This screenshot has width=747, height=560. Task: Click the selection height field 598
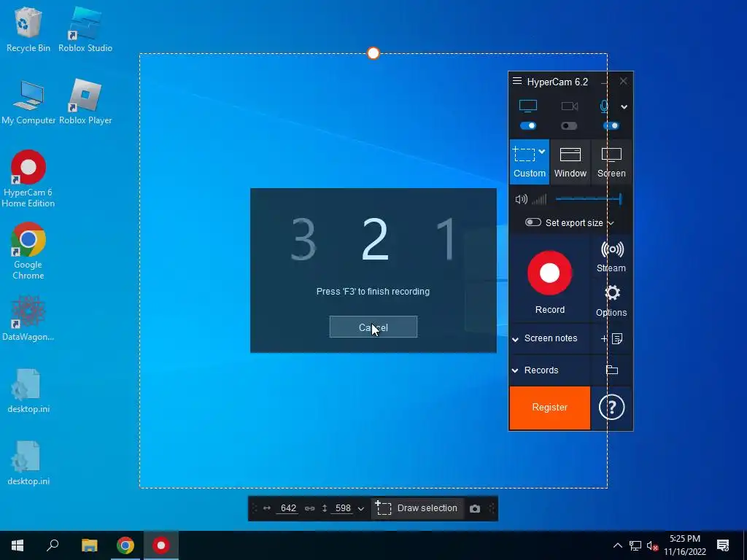pos(343,508)
